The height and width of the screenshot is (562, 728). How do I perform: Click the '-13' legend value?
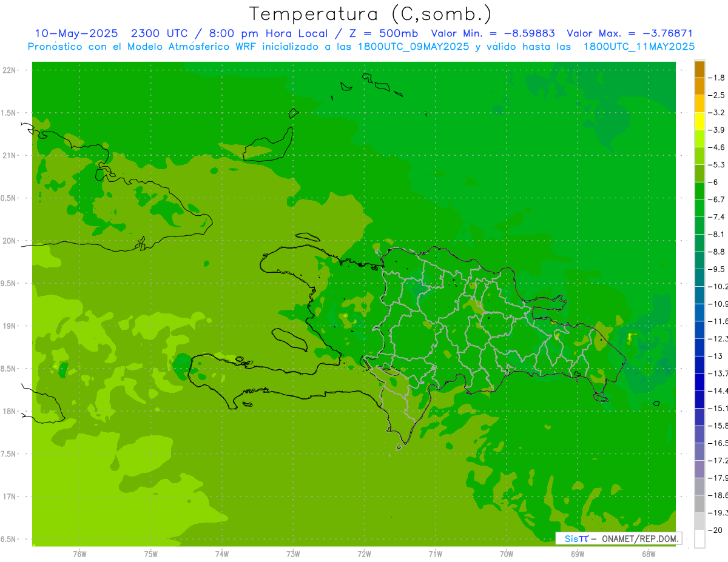tap(716, 356)
